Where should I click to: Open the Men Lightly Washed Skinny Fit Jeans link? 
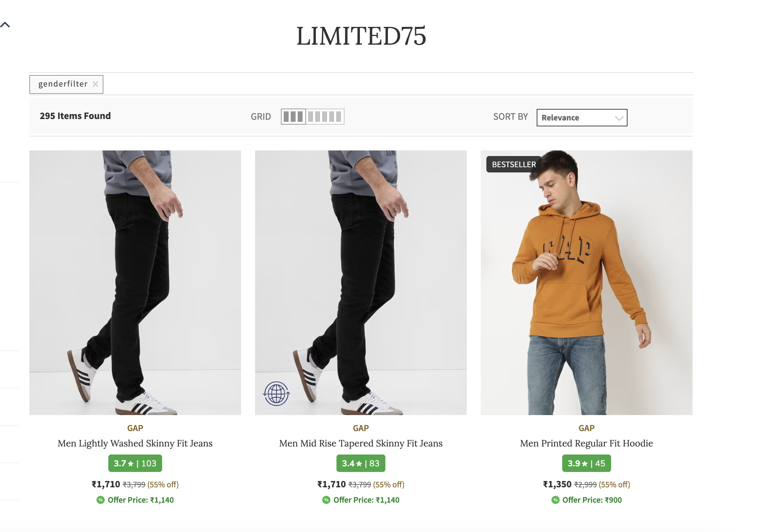point(135,443)
